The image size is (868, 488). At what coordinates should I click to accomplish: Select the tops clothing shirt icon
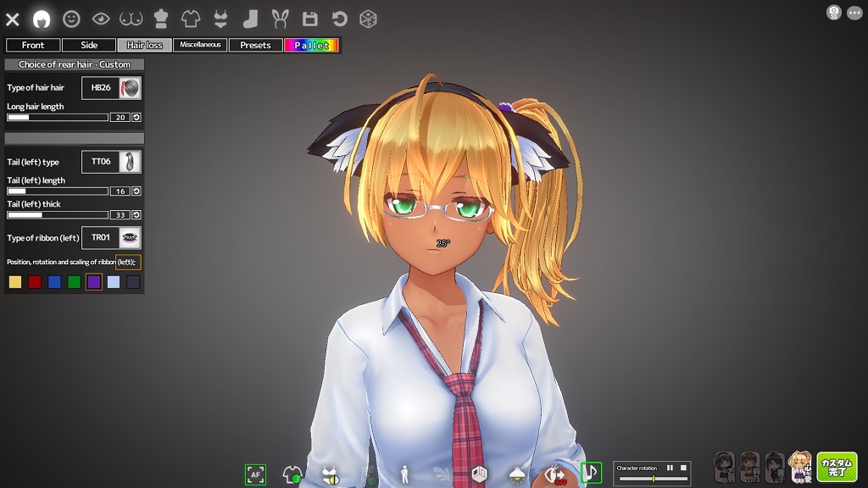191,19
